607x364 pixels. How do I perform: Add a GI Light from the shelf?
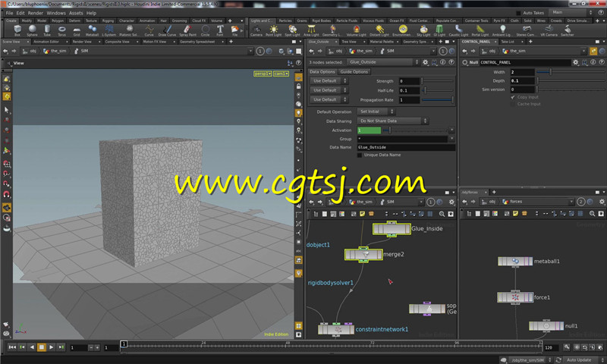(440, 30)
